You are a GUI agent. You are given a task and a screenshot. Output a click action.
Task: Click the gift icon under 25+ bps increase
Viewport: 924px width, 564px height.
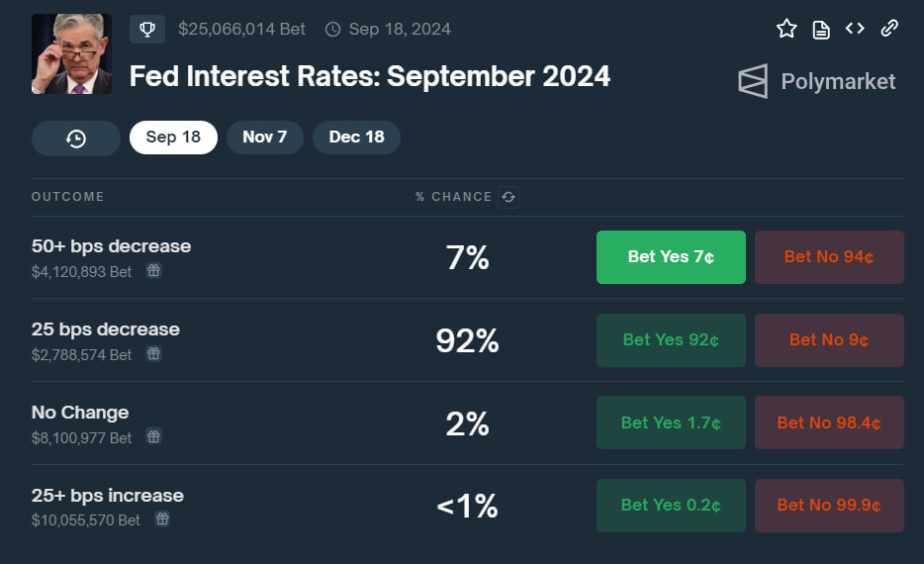pos(162,518)
